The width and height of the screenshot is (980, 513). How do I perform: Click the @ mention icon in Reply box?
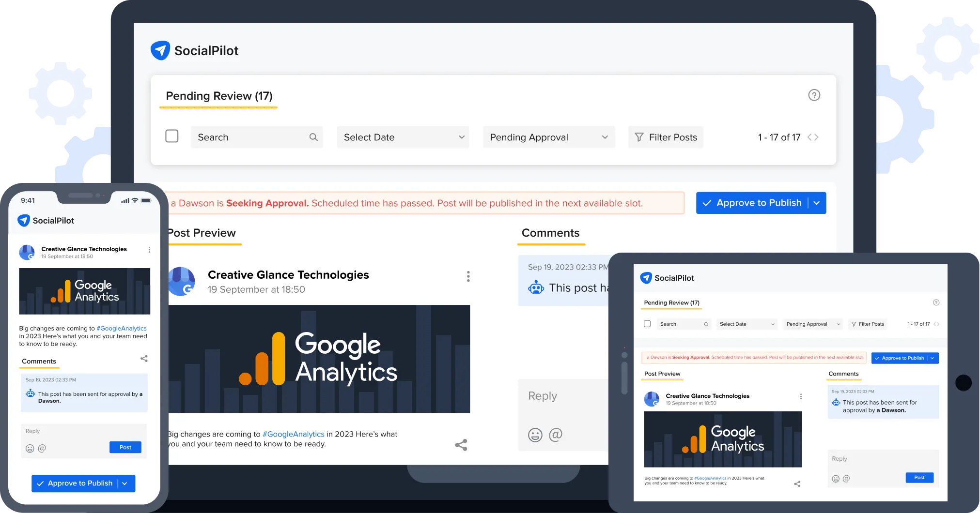555,435
